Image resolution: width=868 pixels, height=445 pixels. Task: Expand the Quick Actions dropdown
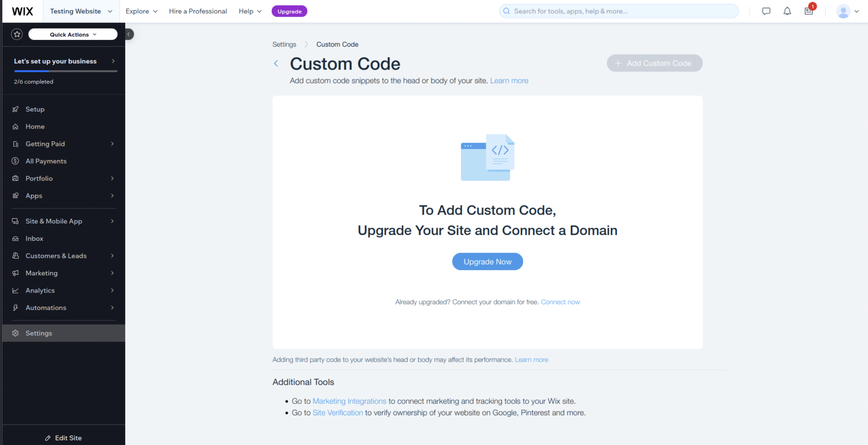[73, 34]
